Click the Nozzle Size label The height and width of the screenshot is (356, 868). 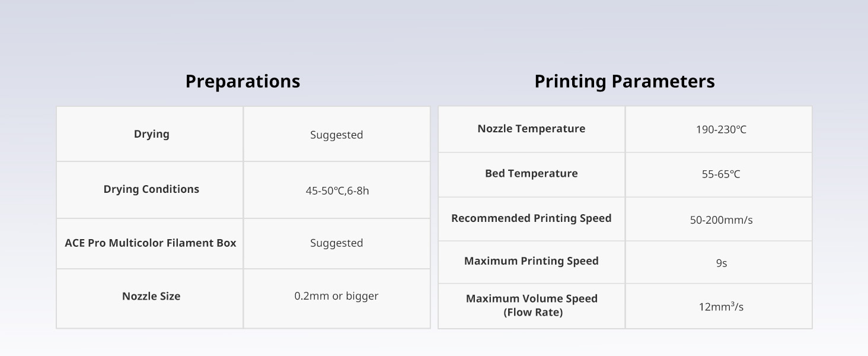151,296
